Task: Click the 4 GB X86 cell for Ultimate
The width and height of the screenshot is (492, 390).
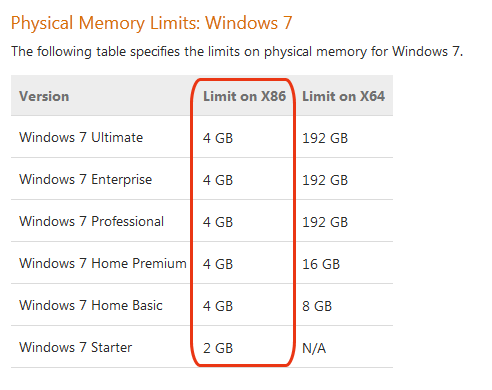Action: click(218, 138)
